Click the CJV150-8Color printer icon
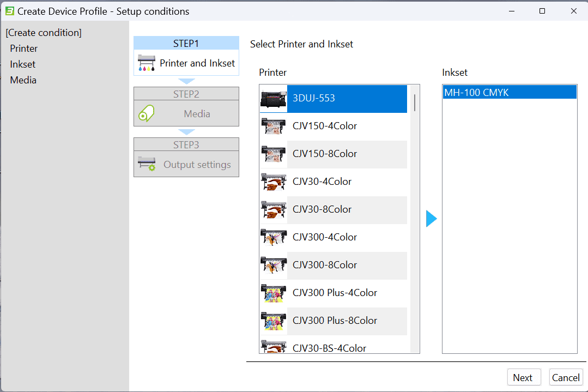 [273, 154]
